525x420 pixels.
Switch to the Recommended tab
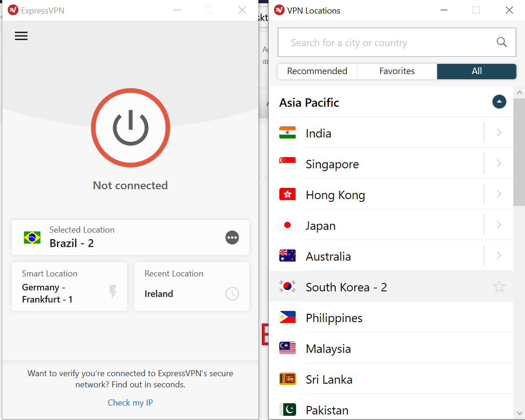(318, 71)
